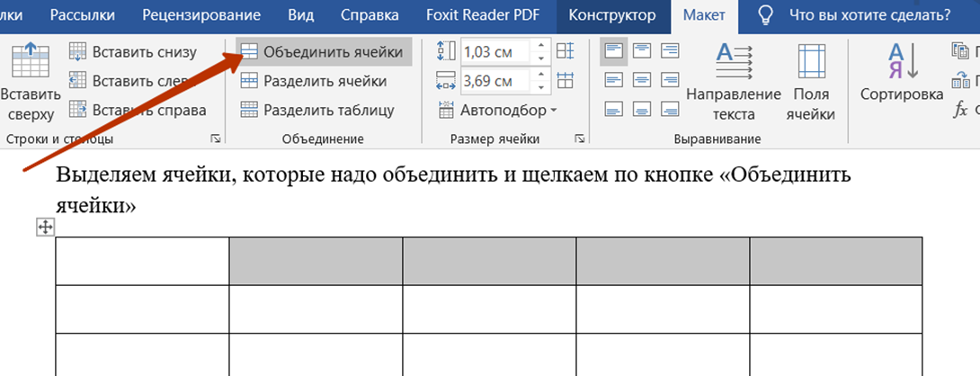Click the Выравнивание group label
Screen dimensions: 980x376
[x=717, y=139]
